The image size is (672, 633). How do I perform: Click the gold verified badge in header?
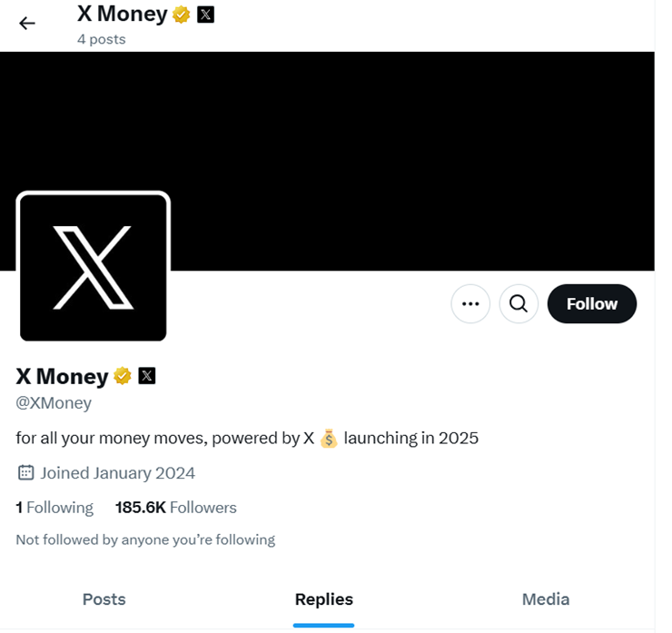pyautogui.click(x=182, y=15)
